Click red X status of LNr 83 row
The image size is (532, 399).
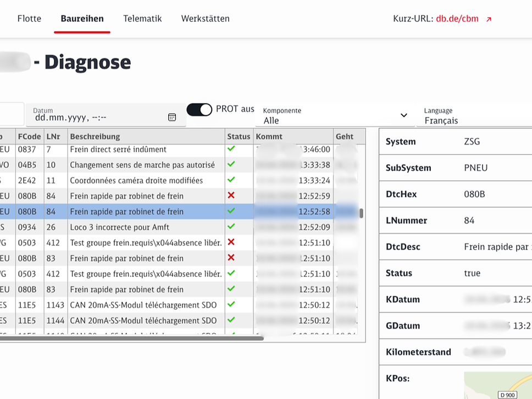click(231, 258)
